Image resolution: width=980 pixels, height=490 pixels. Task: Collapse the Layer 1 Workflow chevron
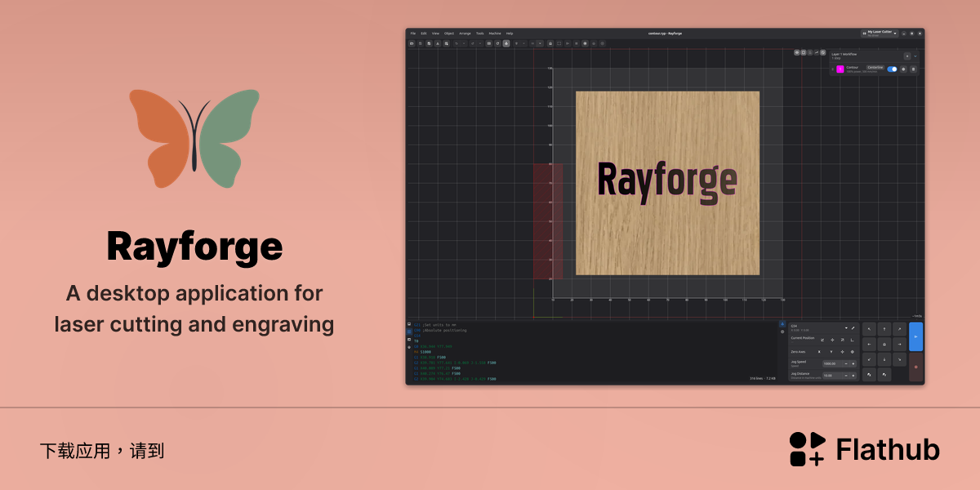(915, 56)
